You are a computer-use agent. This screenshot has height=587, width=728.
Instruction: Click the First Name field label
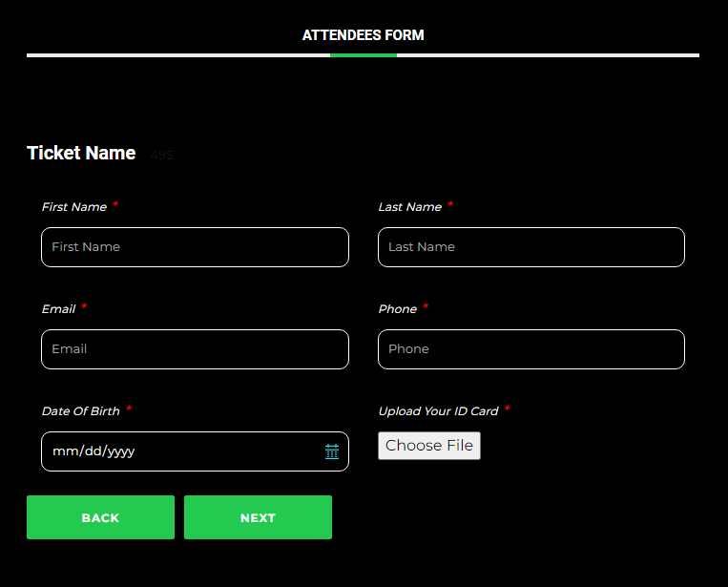click(x=74, y=207)
